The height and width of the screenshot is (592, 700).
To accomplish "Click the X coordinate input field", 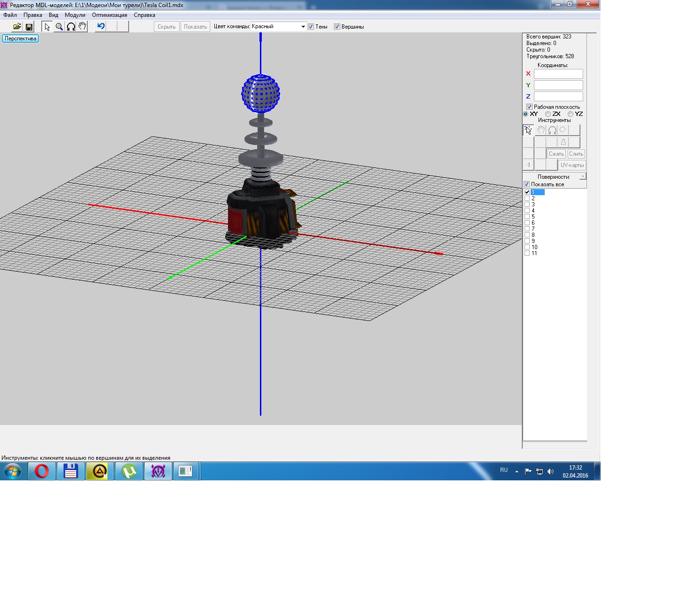I will pyautogui.click(x=558, y=74).
